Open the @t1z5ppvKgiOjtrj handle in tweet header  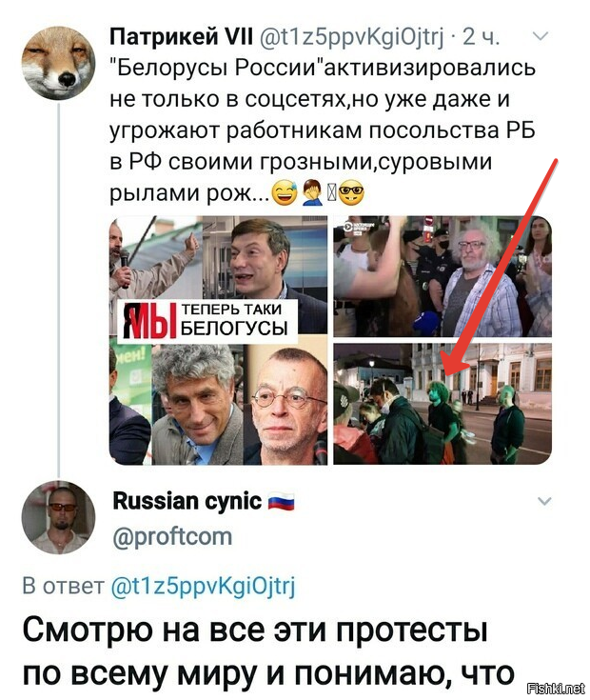(351, 37)
